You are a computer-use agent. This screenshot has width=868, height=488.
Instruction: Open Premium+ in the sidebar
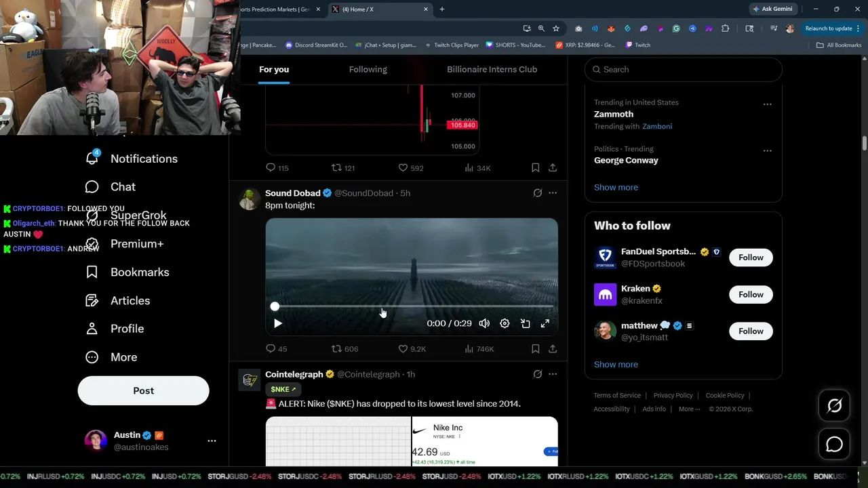tap(124, 244)
